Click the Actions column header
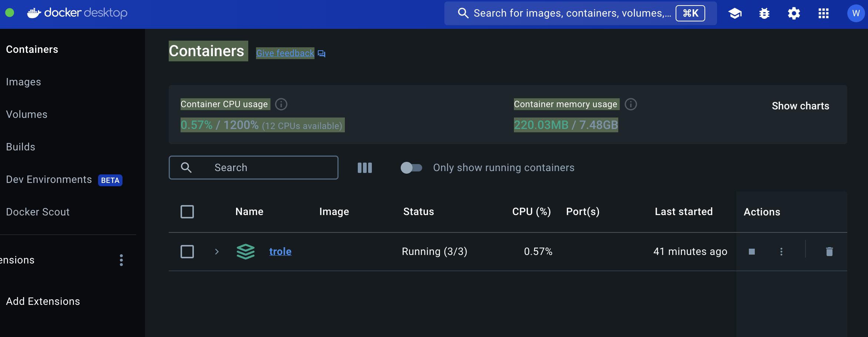 [x=762, y=212]
